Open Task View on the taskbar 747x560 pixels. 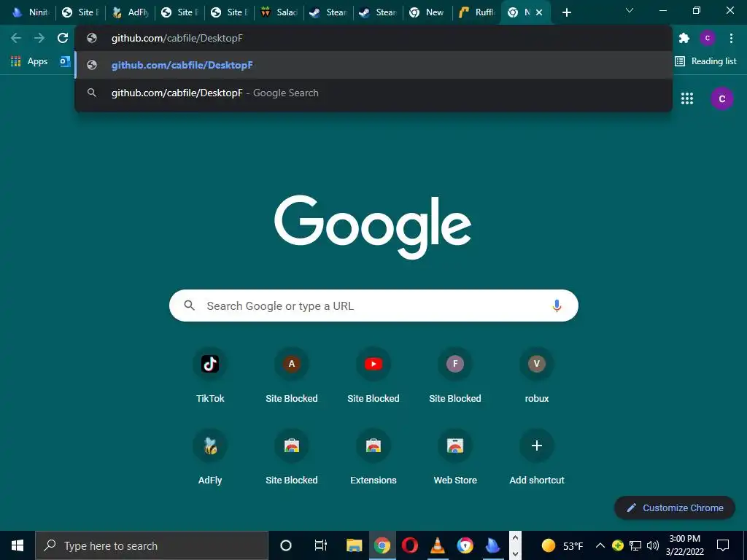(321, 545)
